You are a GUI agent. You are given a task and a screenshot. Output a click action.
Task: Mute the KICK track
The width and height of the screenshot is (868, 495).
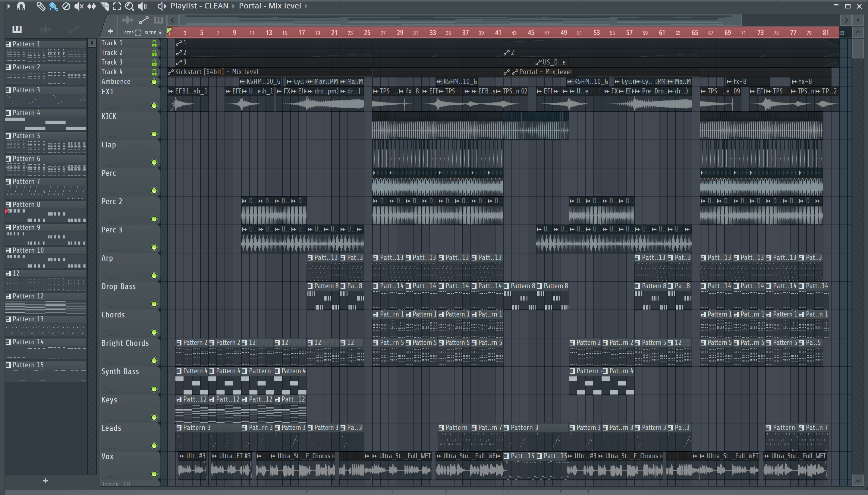click(x=154, y=134)
